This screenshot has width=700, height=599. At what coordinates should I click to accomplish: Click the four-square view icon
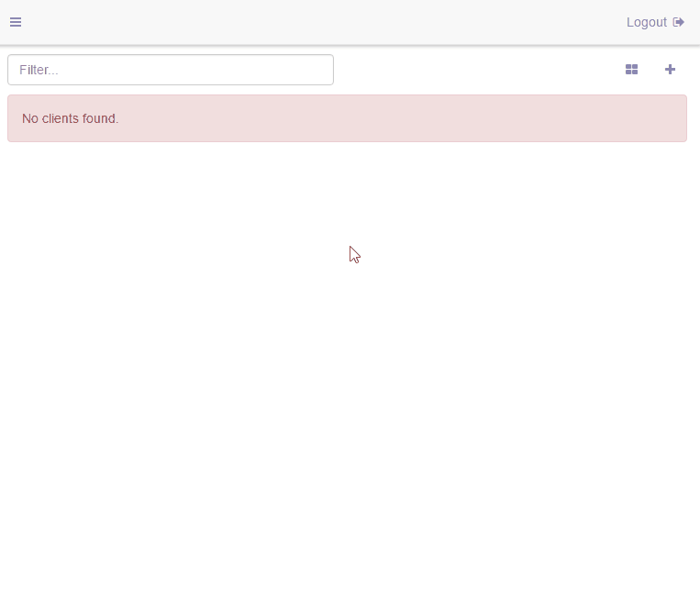631,70
